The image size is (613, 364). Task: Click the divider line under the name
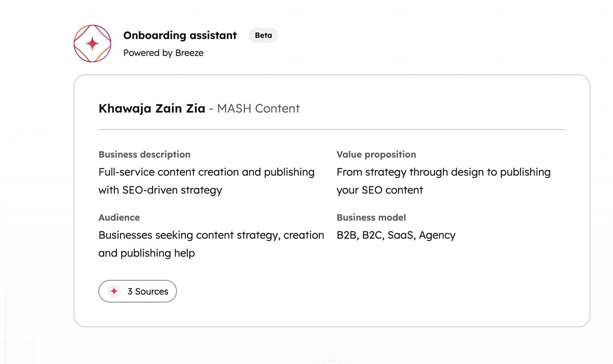tap(332, 130)
